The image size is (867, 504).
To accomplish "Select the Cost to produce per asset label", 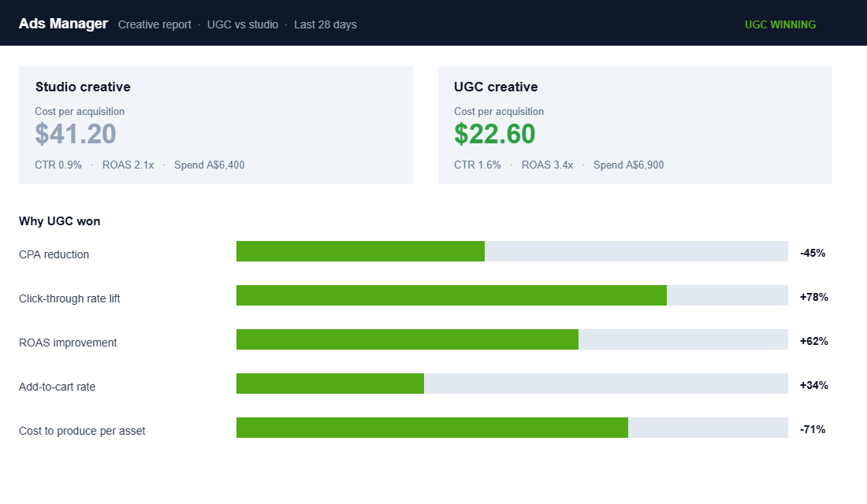I will [x=82, y=432].
